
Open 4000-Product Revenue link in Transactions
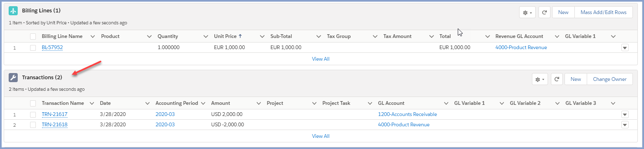click(404, 125)
